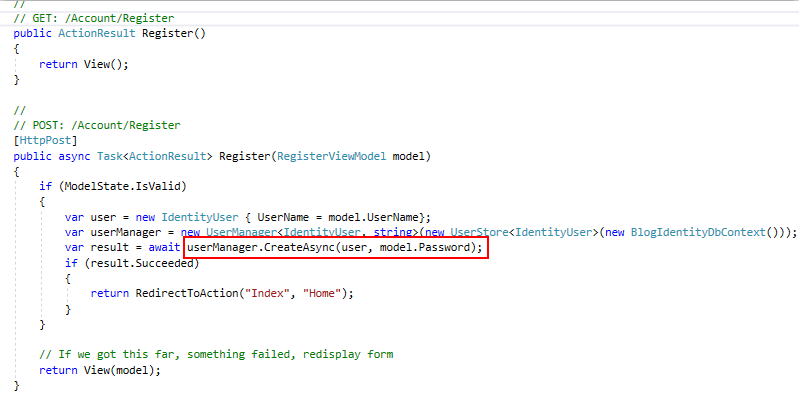The height and width of the screenshot is (394, 799).
Task: Click the UserStore generic type
Action: click(479, 232)
